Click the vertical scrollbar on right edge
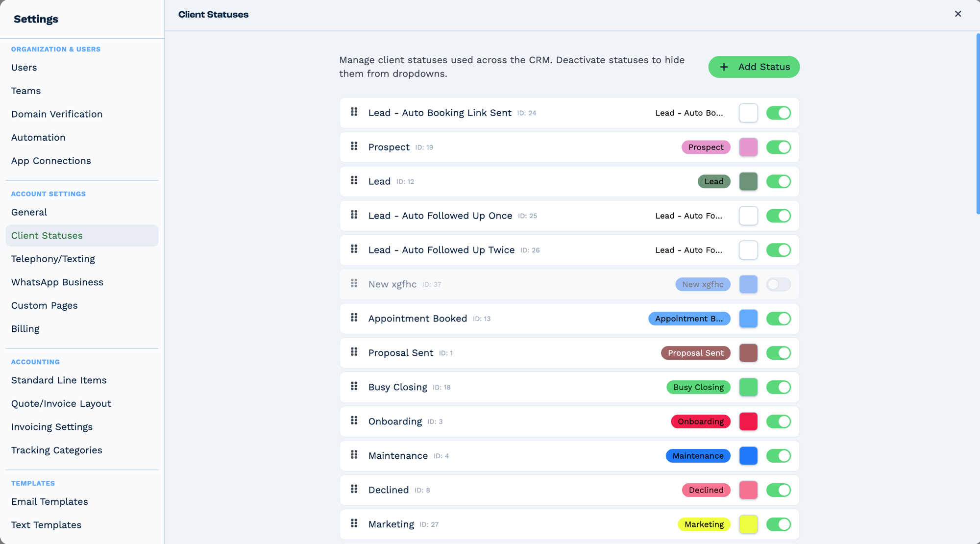Image resolution: width=980 pixels, height=544 pixels. [978, 124]
